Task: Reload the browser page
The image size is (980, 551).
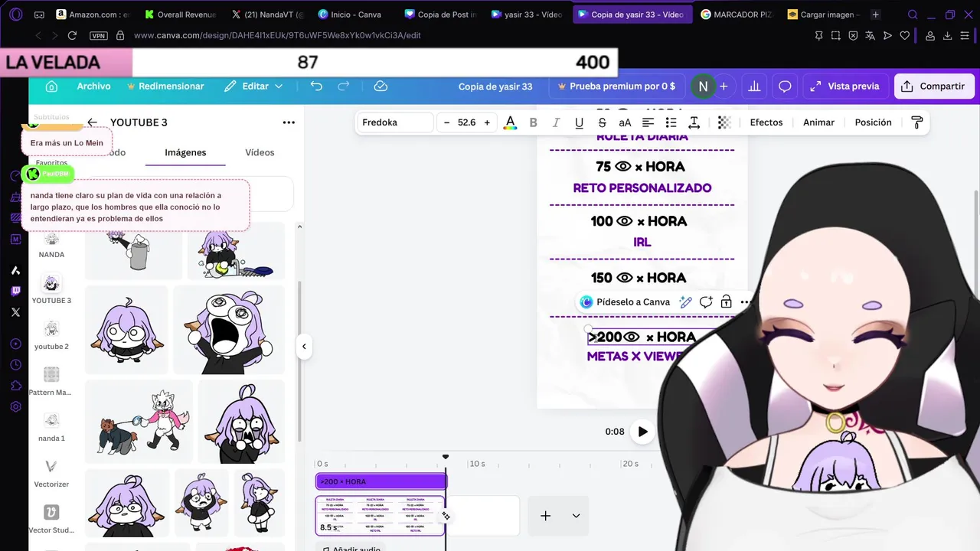Action: point(72,35)
